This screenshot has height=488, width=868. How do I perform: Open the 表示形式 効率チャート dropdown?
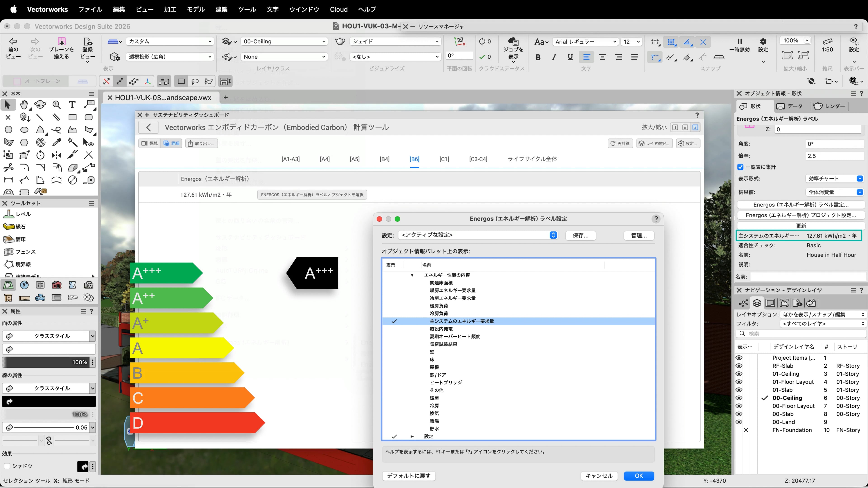tap(834, 178)
